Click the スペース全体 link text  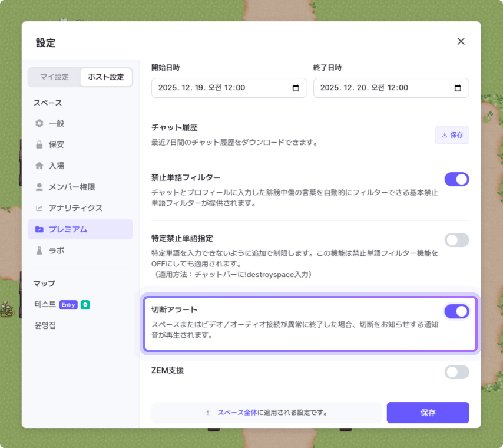point(237,413)
